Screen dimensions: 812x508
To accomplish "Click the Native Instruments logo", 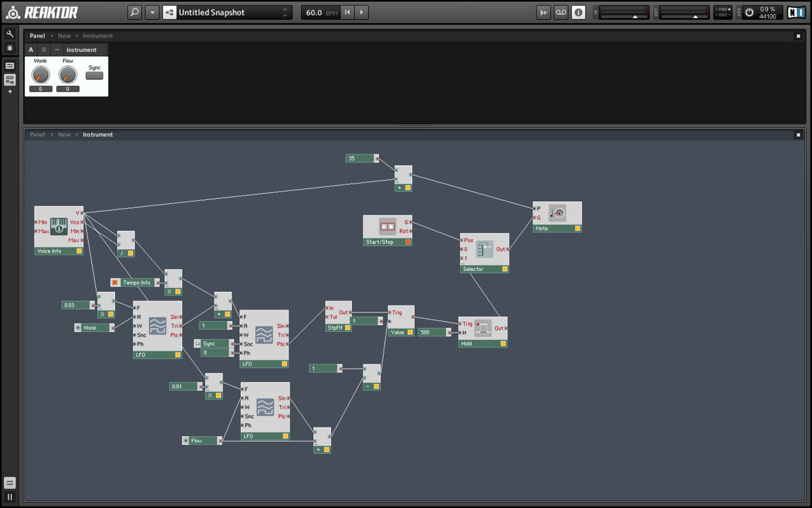I will tap(796, 12).
